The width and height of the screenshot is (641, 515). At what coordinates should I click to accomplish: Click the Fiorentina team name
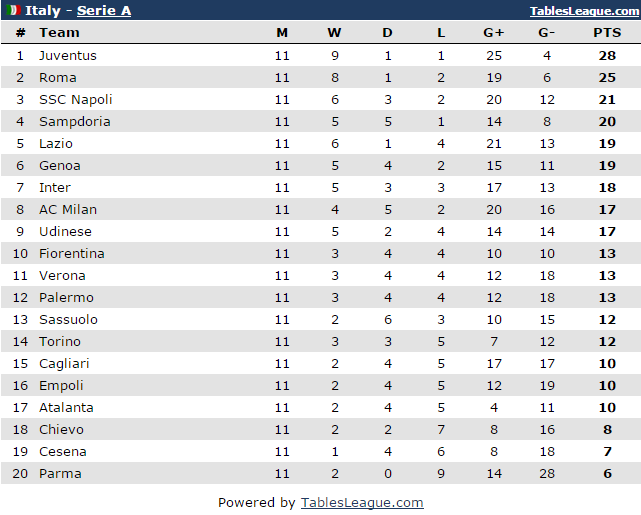71,254
